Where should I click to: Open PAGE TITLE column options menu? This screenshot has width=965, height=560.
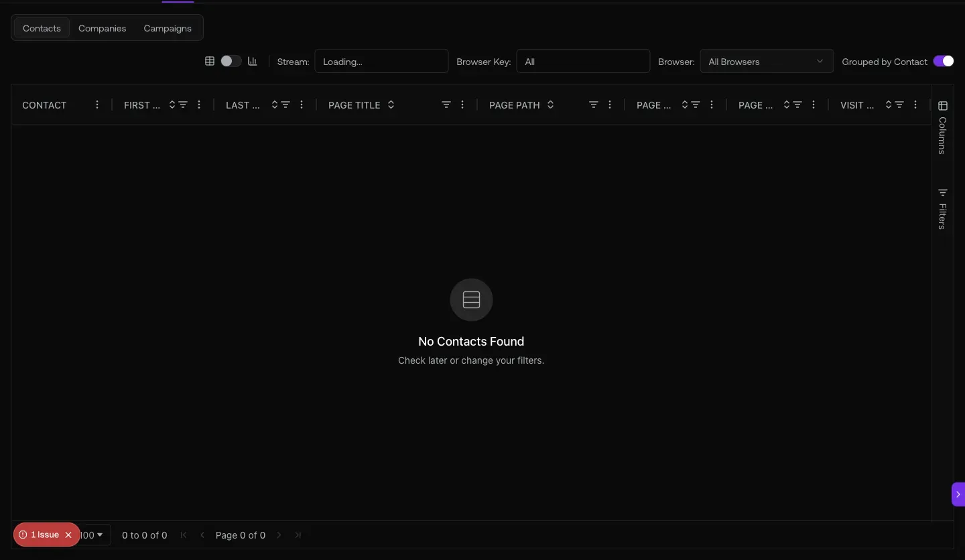tap(462, 104)
